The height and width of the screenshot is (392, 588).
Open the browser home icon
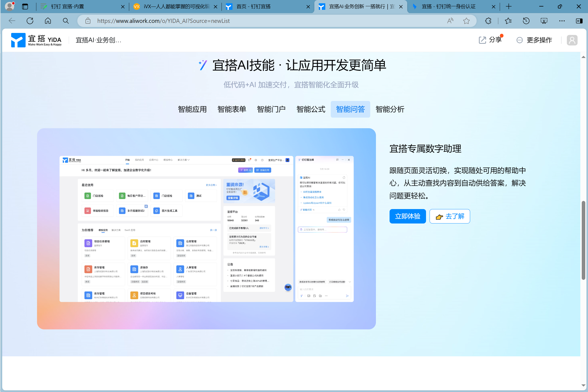pos(48,21)
